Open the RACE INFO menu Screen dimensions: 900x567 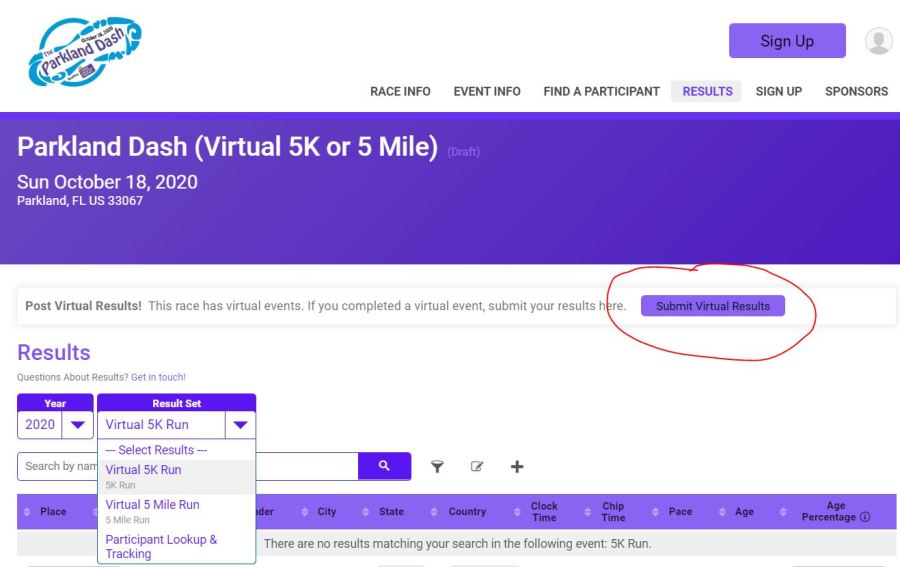click(x=400, y=91)
